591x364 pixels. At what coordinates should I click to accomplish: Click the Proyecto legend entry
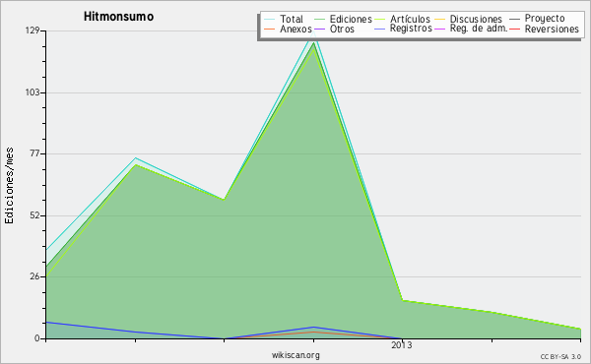[x=545, y=19]
